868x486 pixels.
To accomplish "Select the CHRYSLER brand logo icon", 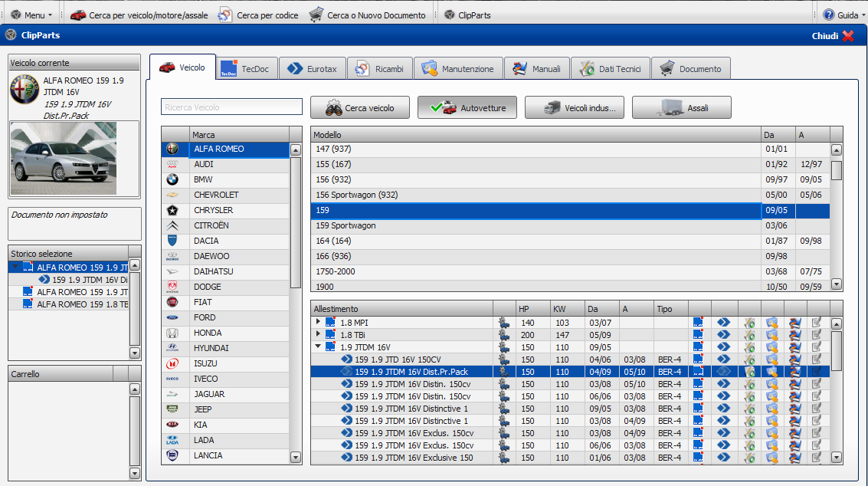I will click(x=172, y=211).
